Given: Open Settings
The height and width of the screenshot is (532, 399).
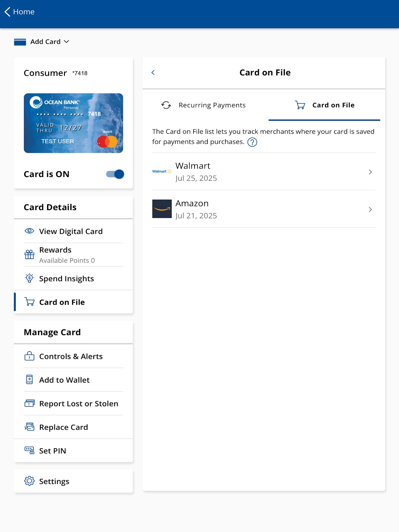Looking at the screenshot, I should [x=73, y=481].
